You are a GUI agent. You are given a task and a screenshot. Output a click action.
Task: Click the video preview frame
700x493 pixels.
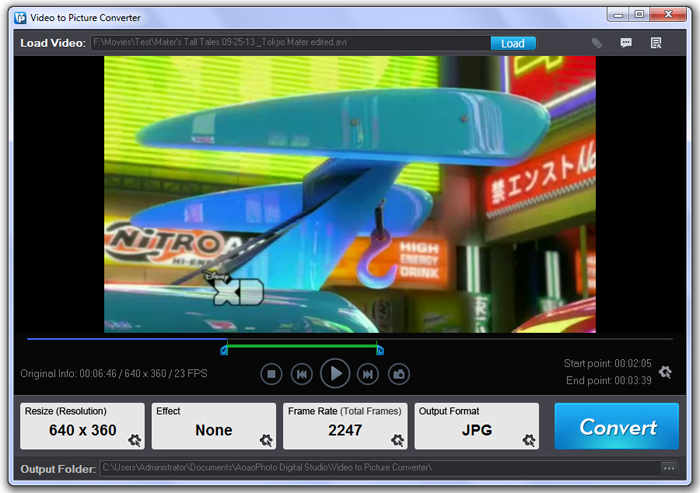coord(350,194)
